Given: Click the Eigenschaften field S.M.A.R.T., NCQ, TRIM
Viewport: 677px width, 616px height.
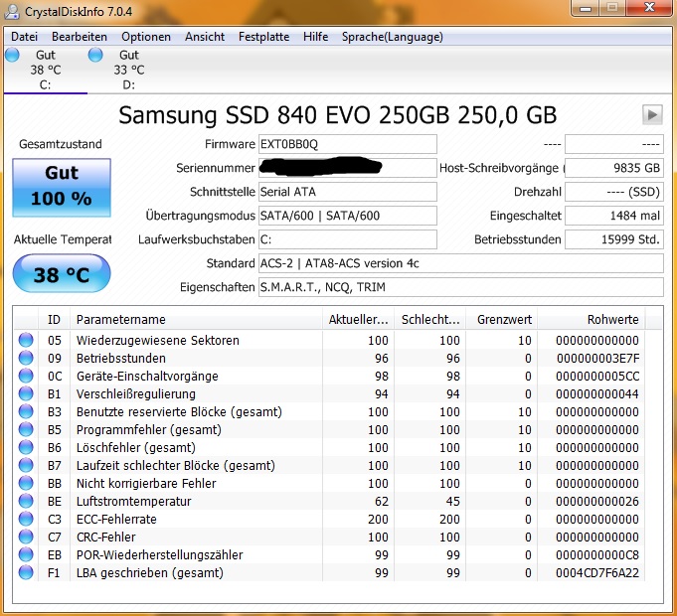Looking at the screenshot, I should pyautogui.click(x=460, y=287).
